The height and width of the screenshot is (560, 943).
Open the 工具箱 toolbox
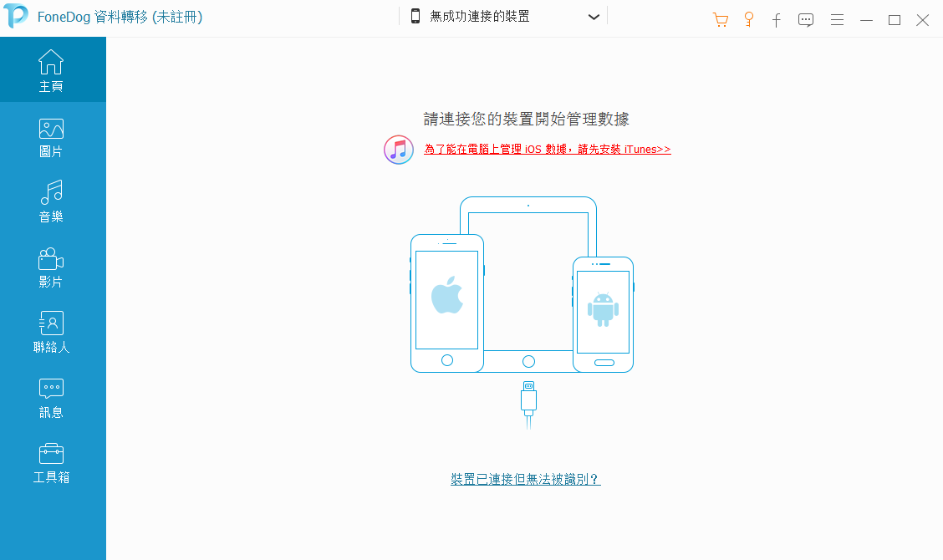51,463
